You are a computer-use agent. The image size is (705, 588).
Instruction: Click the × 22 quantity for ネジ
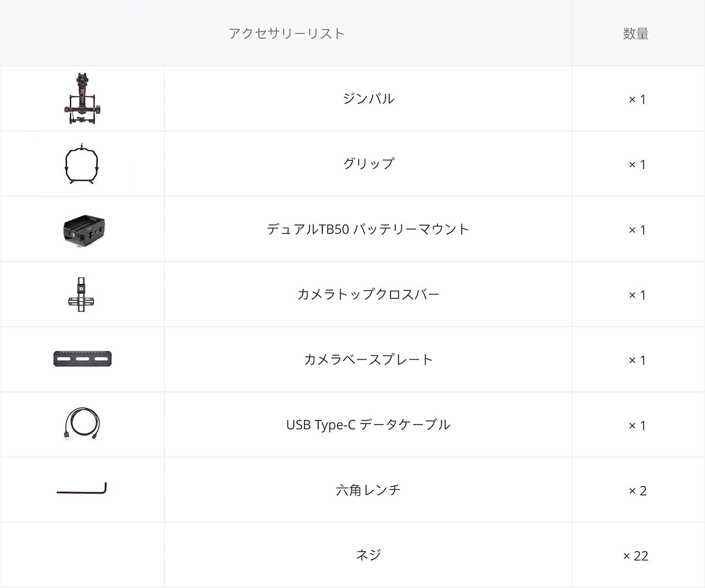636,556
